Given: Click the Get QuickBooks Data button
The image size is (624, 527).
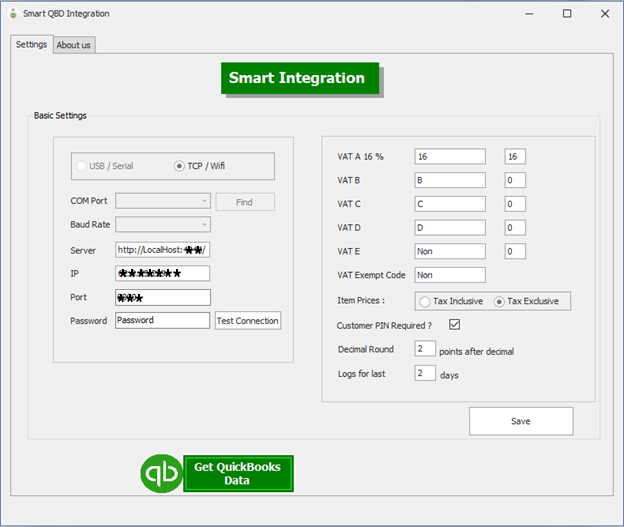Looking at the screenshot, I should [x=238, y=474].
